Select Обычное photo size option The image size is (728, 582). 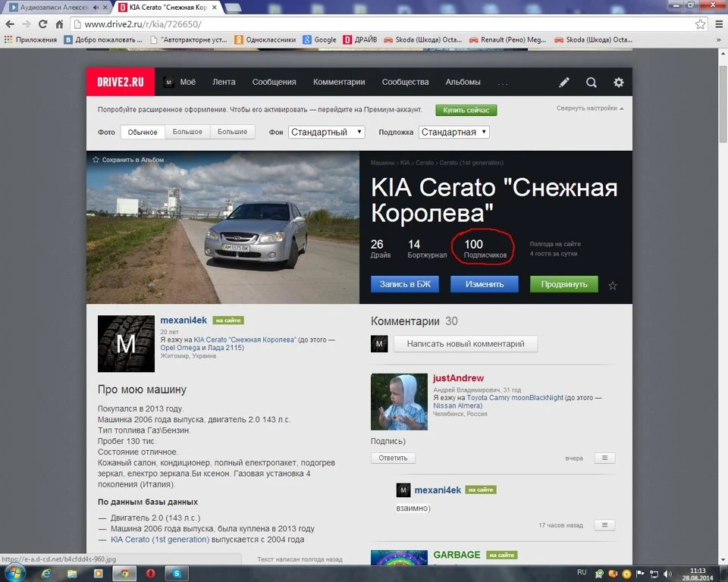pos(143,132)
